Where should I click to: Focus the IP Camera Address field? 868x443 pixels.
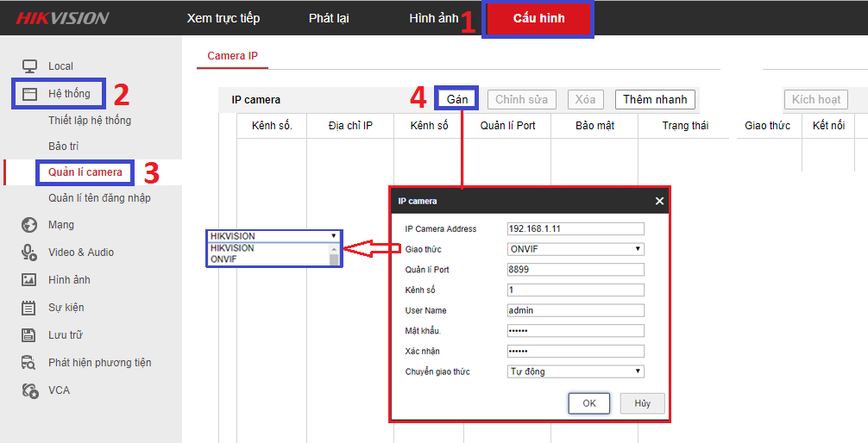tap(576, 229)
